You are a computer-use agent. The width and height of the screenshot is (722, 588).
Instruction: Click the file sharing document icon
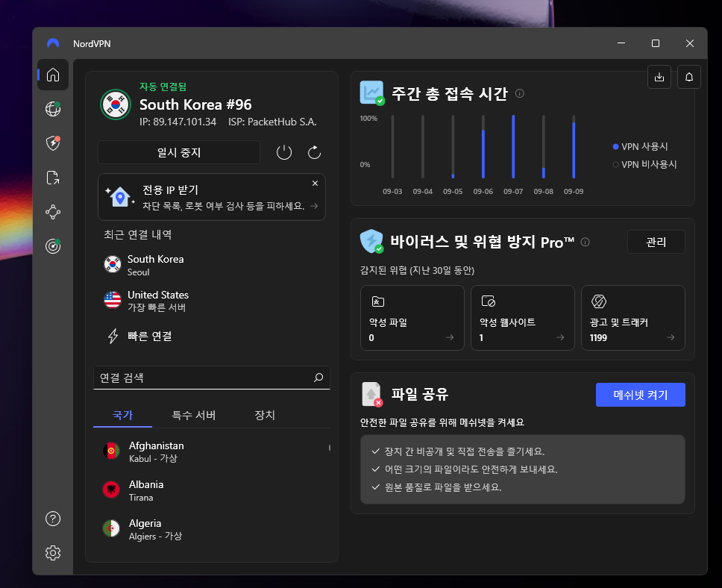coord(371,395)
